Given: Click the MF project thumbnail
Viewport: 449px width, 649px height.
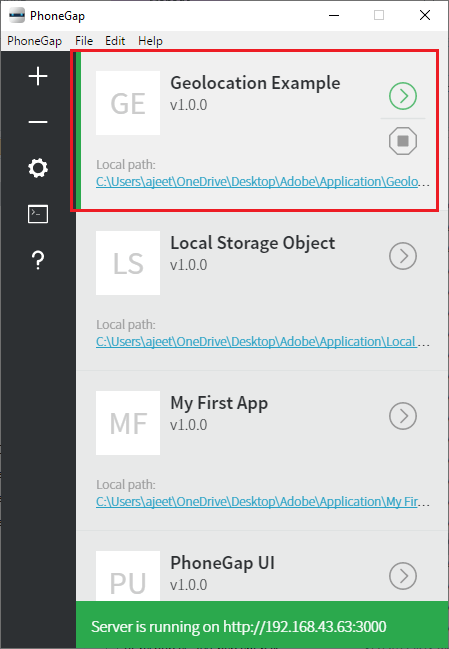Looking at the screenshot, I should (x=128, y=423).
